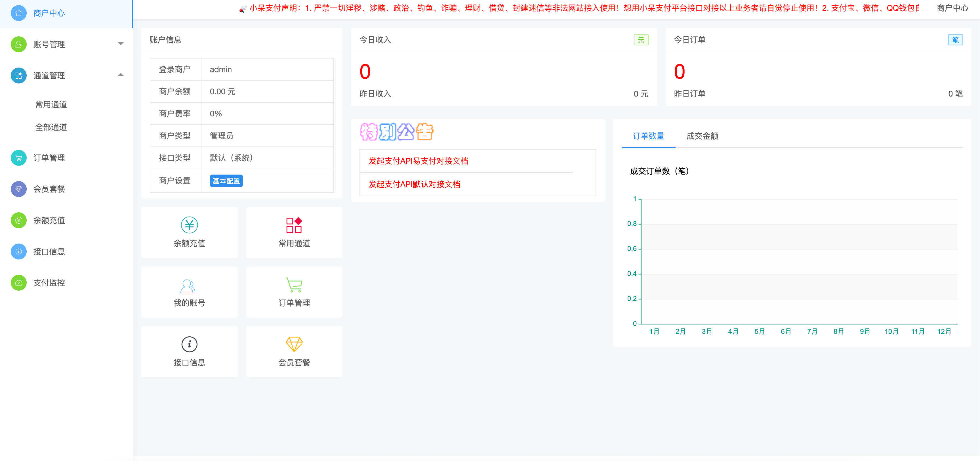Click the 笔 badge on 今日订单 card
Image resolution: width=980 pixels, height=461 pixels.
pyautogui.click(x=956, y=39)
